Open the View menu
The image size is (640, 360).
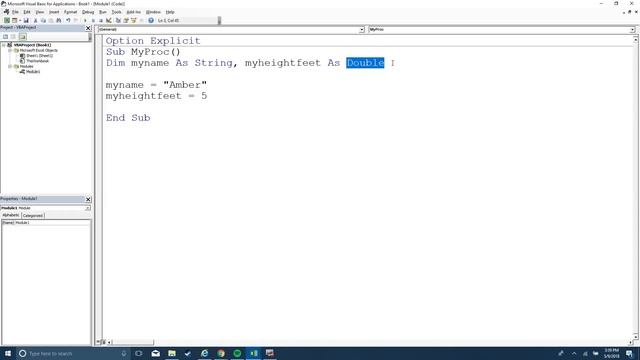pos(40,12)
